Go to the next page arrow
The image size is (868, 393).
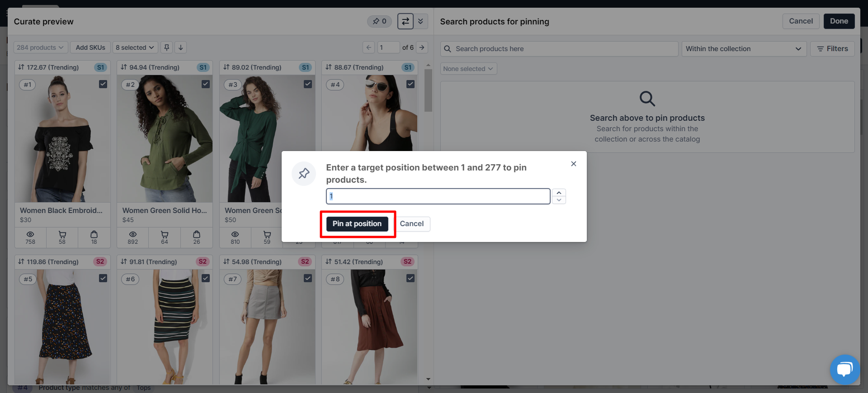[x=422, y=47]
